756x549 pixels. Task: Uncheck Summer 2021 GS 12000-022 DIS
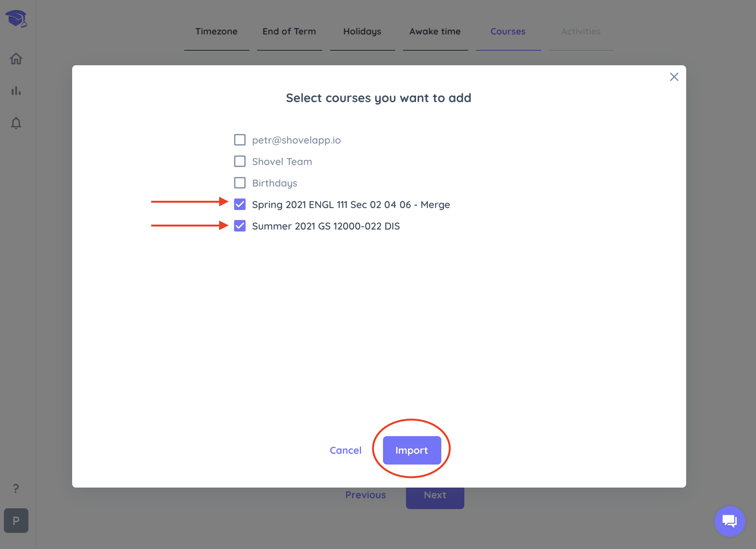click(x=240, y=226)
